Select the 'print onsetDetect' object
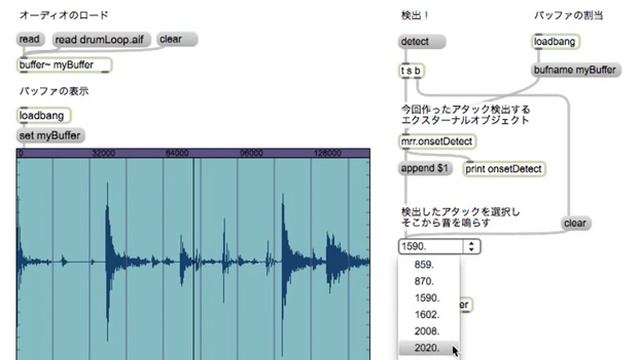This screenshot has height=360, width=640. click(x=504, y=169)
